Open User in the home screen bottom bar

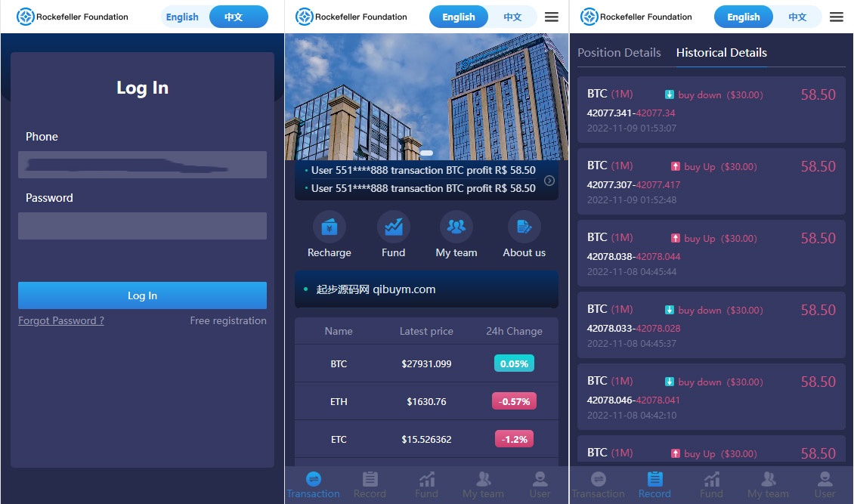click(x=540, y=484)
